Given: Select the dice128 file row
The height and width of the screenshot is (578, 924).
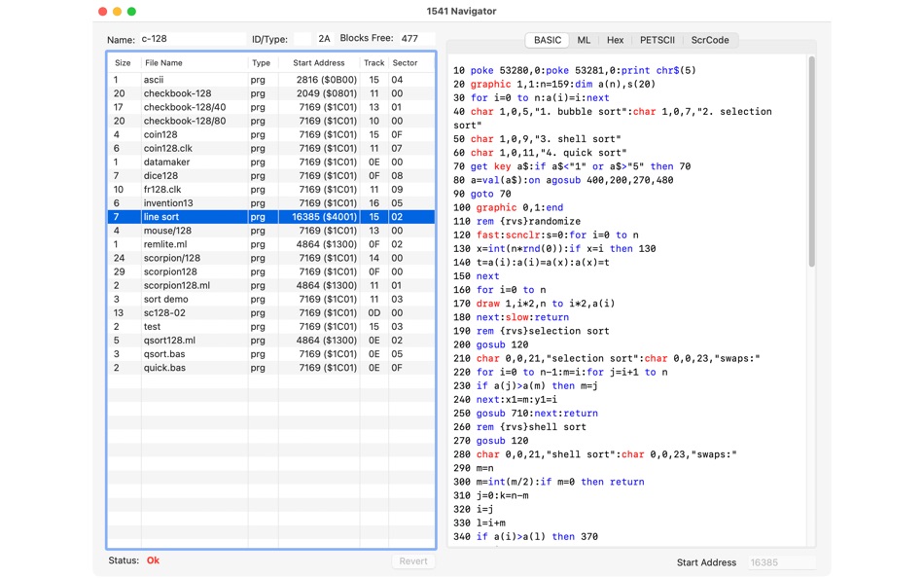Looking at the screenshot, I should (271, 176).
